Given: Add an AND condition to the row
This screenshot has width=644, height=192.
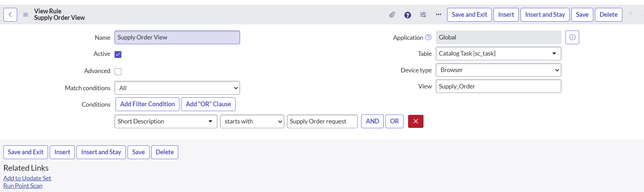Looking at the screenshot, I should pos(372,121).
